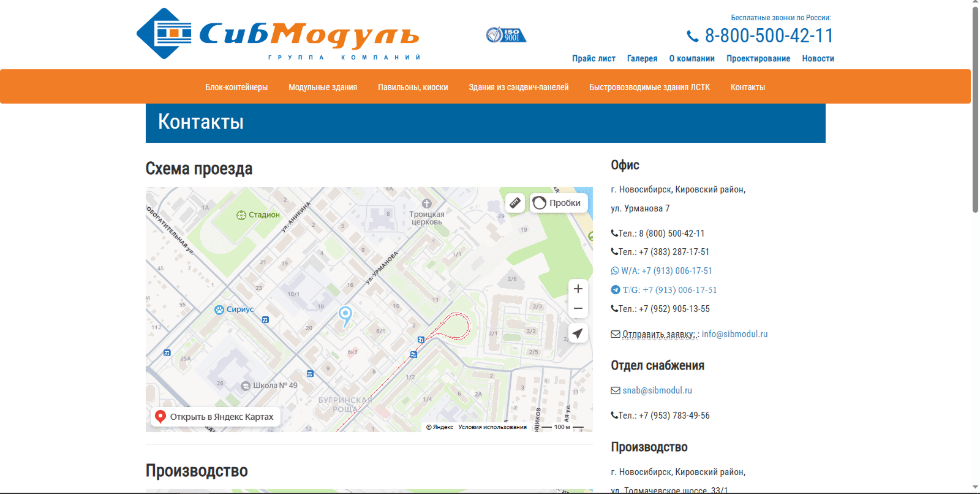
Task: Click the W/A: +7 (913) 006-17-51 link
Action: coord(666,271)
